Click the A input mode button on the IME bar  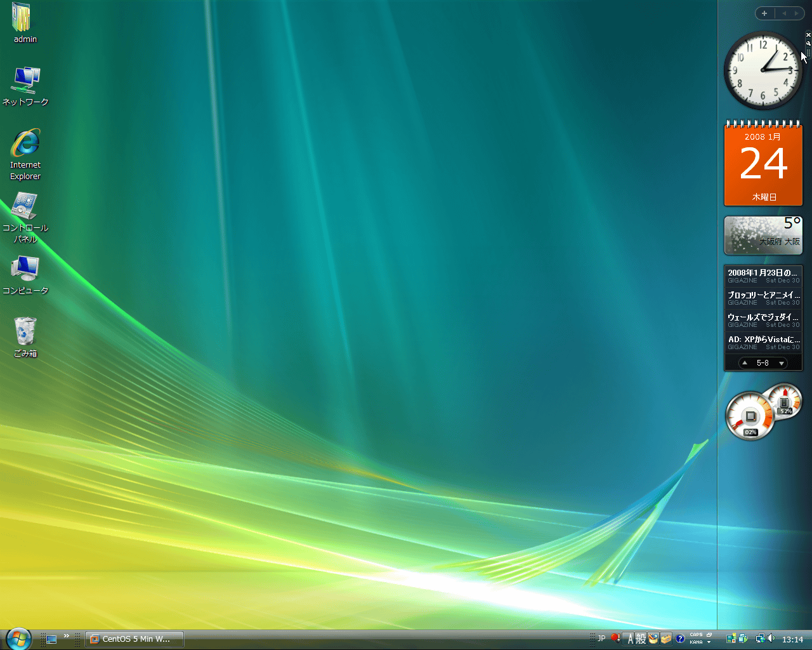632,638
